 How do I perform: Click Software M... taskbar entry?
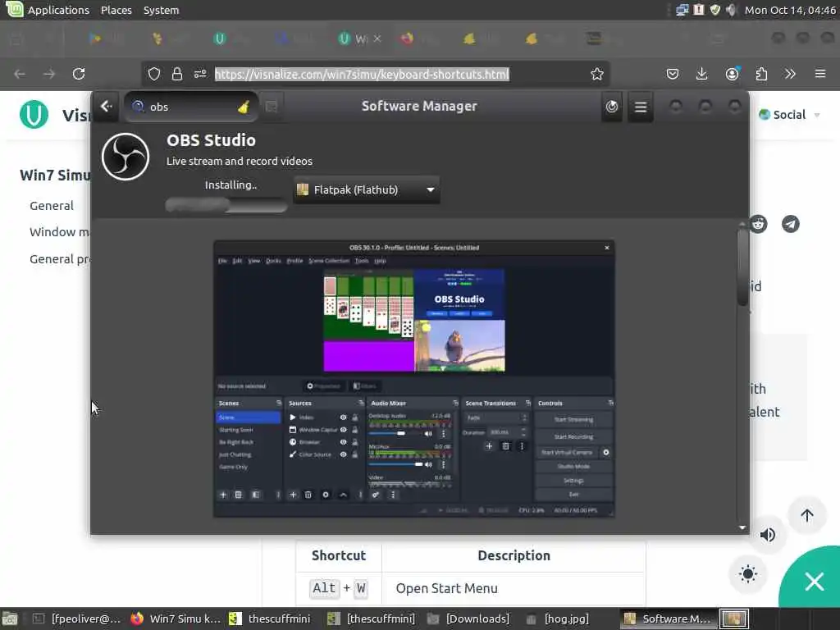668,619
